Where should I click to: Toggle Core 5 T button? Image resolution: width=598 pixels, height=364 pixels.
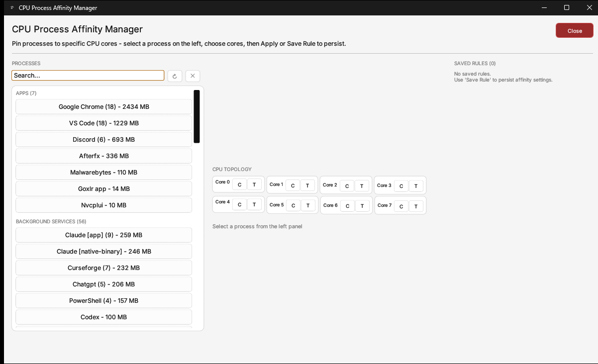(308, 205)
